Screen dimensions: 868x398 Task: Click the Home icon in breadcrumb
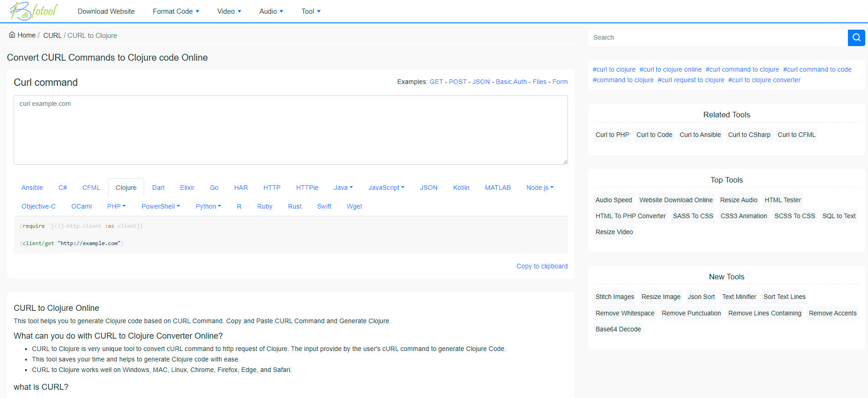pos(12,35)
